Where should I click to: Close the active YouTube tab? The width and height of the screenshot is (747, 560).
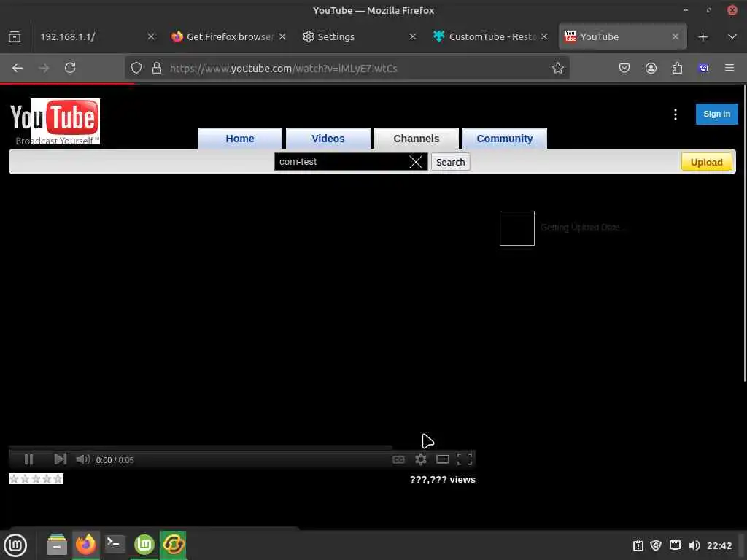(675, 36)
